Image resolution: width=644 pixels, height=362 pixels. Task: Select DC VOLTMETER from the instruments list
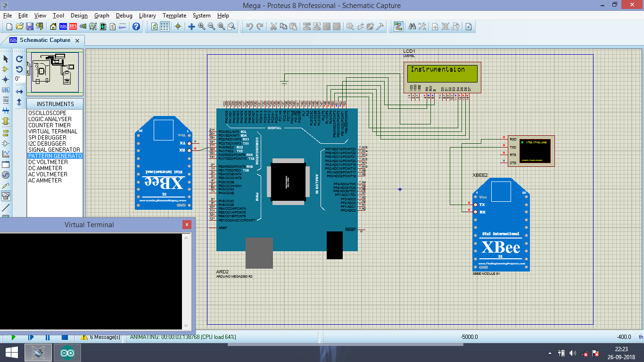pos(48,162)
